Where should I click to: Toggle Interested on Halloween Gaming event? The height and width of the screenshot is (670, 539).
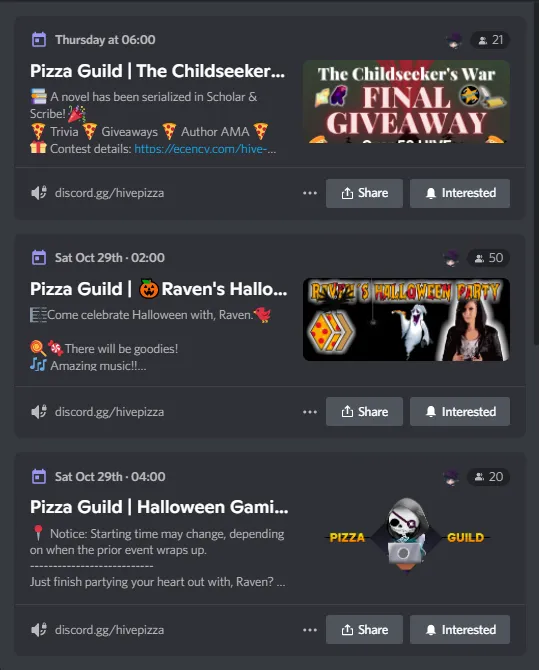click(x=460, y=629)
